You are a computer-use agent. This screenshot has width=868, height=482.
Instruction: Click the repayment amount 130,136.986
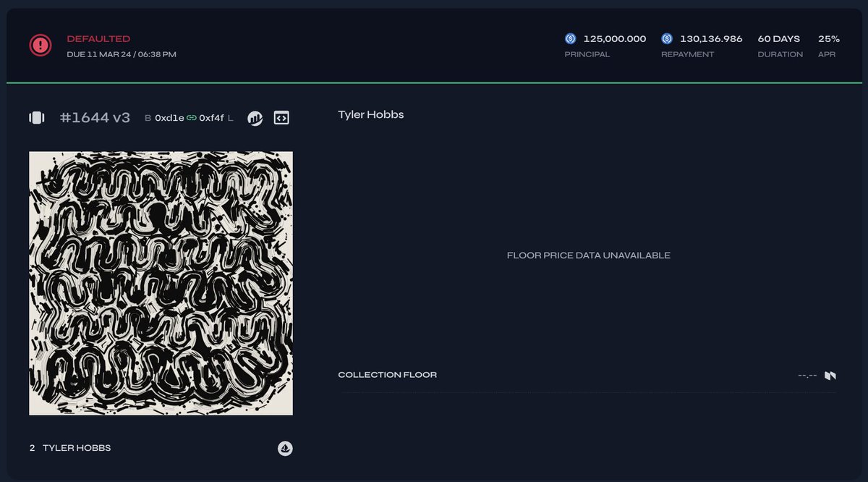coord(711,39)
